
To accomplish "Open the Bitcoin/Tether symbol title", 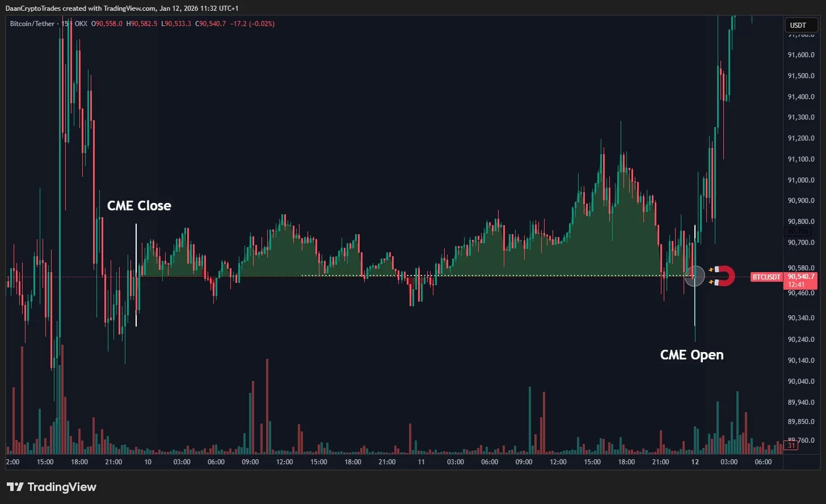I will point(32,24).
